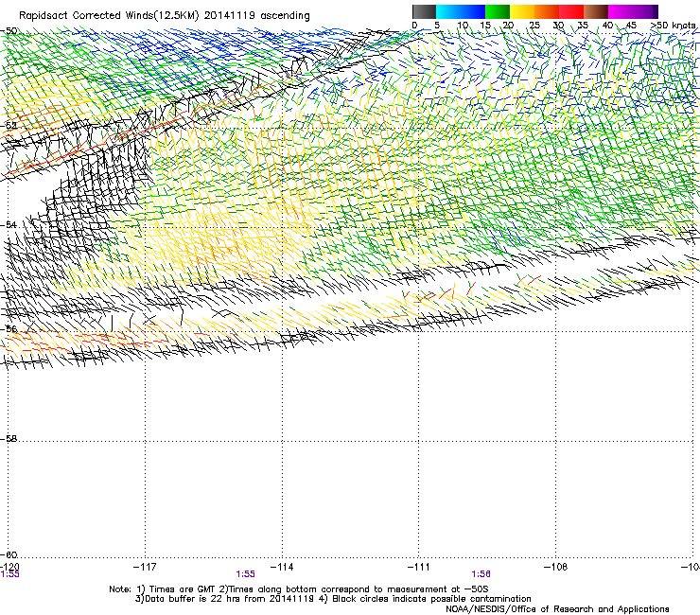Click the note line 'Times are GMT'
Screen dimensions: 700x615
[x=182, y=589]
